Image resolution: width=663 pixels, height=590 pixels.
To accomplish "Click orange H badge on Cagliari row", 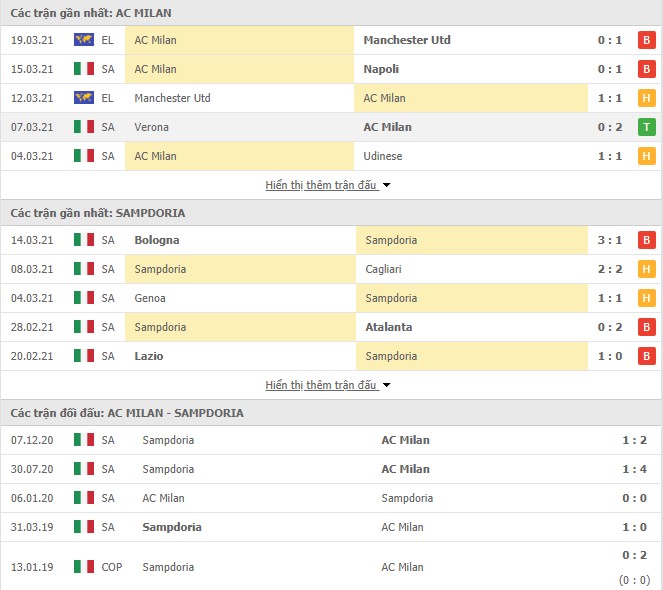I will 647,269.
